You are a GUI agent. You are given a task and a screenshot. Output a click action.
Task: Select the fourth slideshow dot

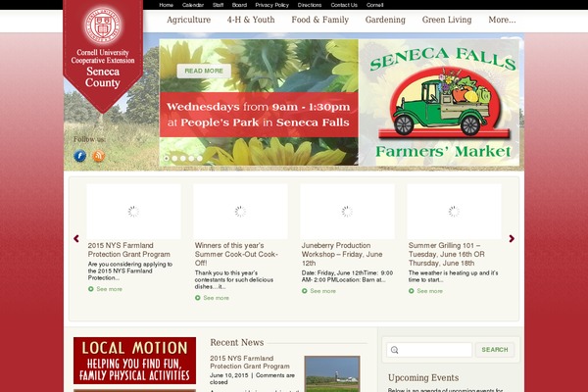191,159
